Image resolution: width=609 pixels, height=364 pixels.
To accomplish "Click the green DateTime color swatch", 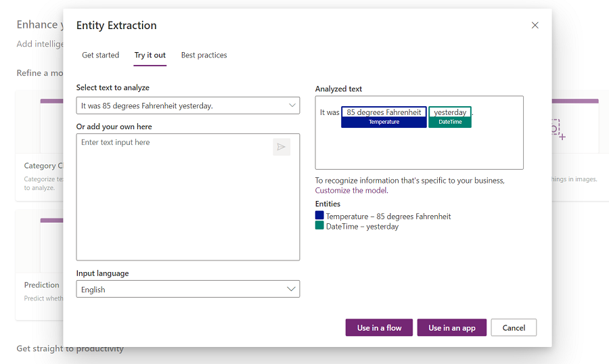I will (x=319, y=225).
